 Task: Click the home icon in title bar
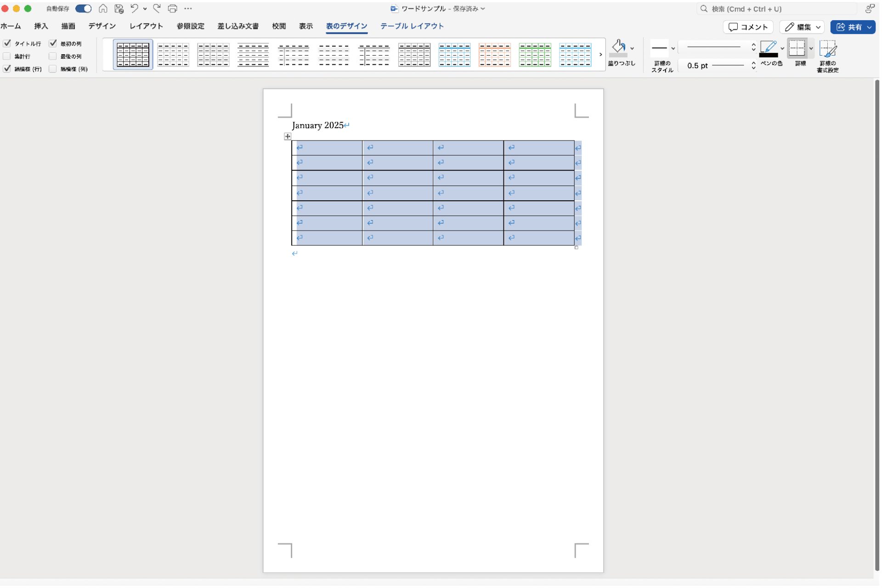pyautogui.click(x=103, y=8)
